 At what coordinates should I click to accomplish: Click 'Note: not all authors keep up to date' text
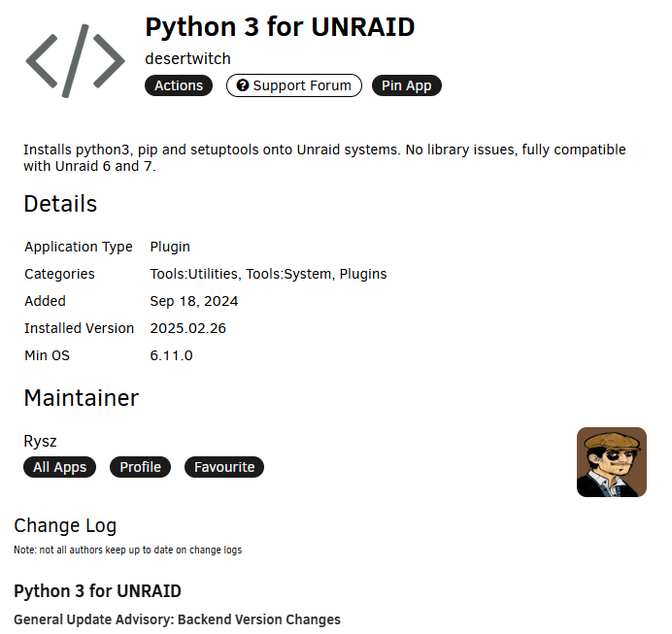pos(128,551)
